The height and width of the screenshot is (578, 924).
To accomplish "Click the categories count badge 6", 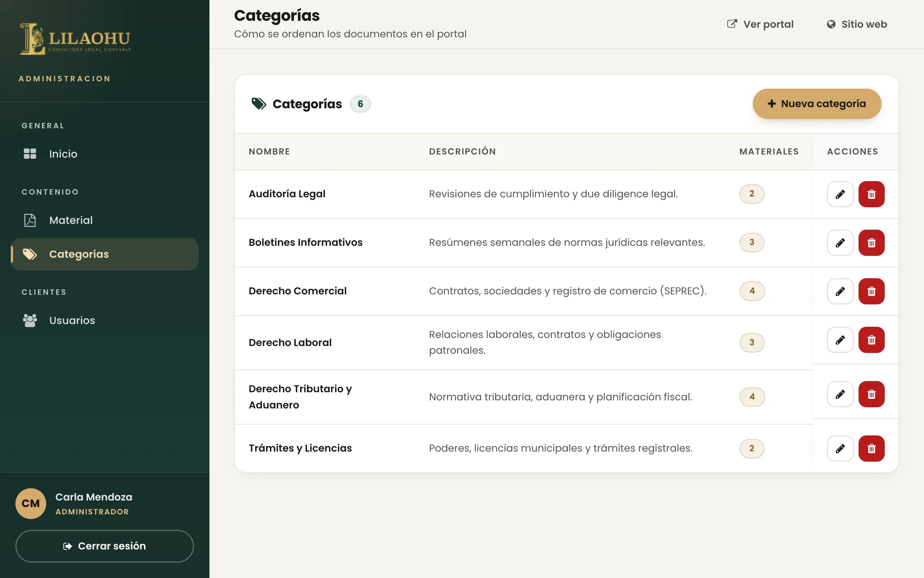I will [x=360, y=104].
